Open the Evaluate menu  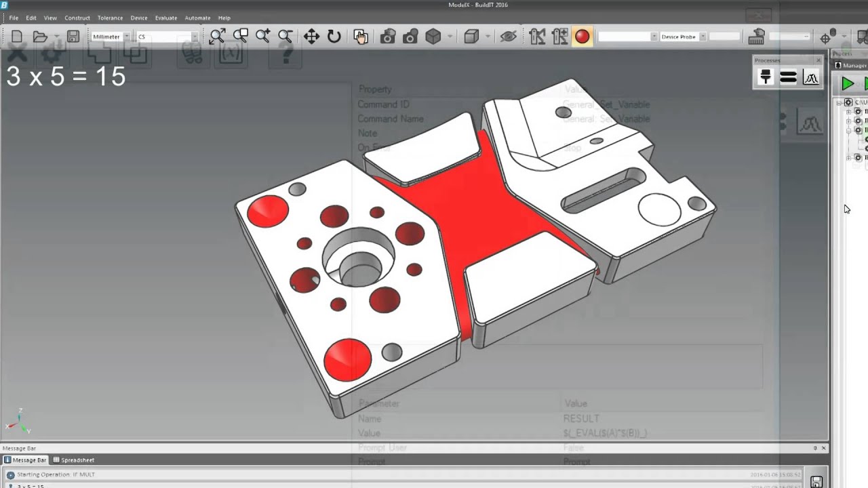coord(166,18)
